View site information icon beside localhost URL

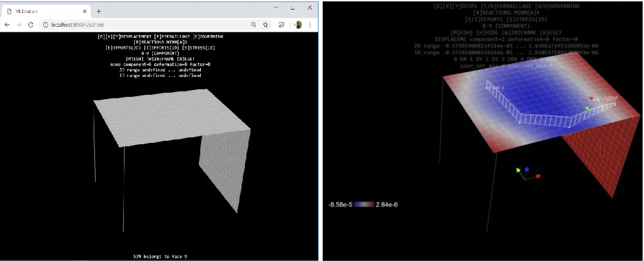point(46,25)
